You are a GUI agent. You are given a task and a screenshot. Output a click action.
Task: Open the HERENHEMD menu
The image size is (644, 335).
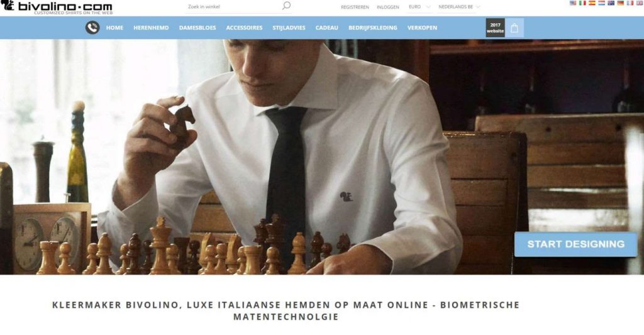coord(151,28)
